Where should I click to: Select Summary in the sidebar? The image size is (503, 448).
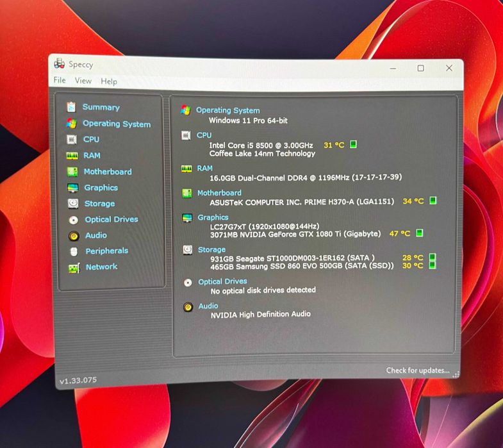pos(101,107)
